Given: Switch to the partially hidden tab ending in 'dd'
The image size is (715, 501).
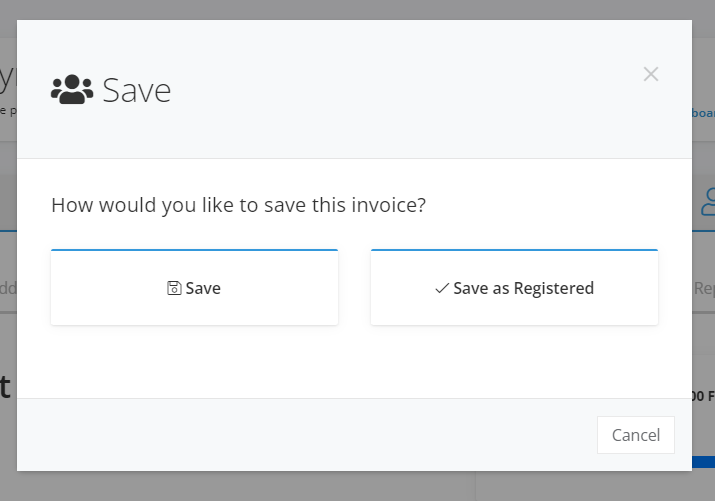Looking at the screenshot, I should [x=8, y=288].
